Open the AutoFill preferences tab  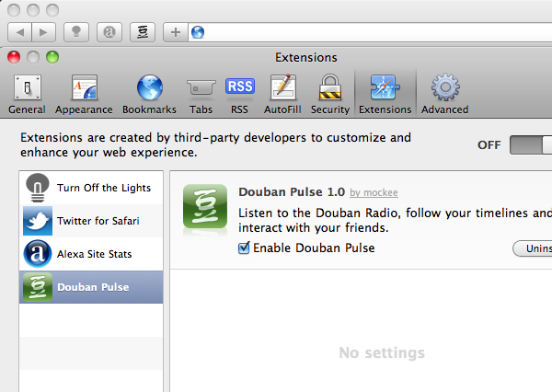tap(282, 95)
